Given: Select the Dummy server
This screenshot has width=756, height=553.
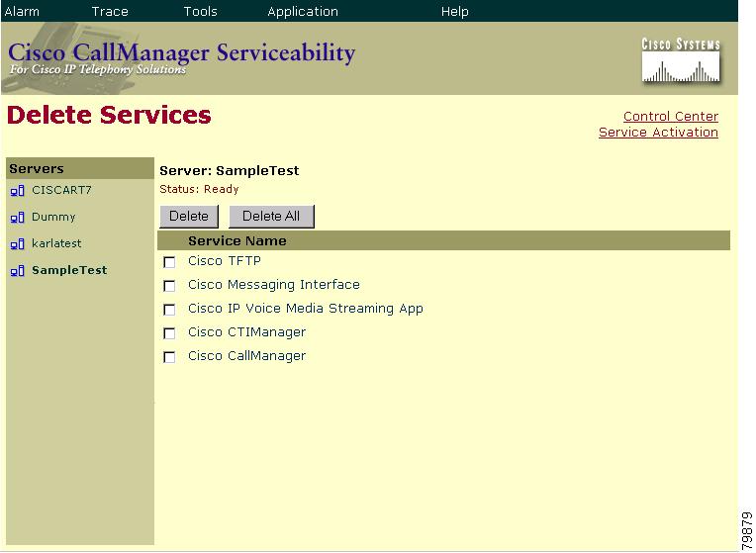Looking at the screenshot, I should pos(53,217).
